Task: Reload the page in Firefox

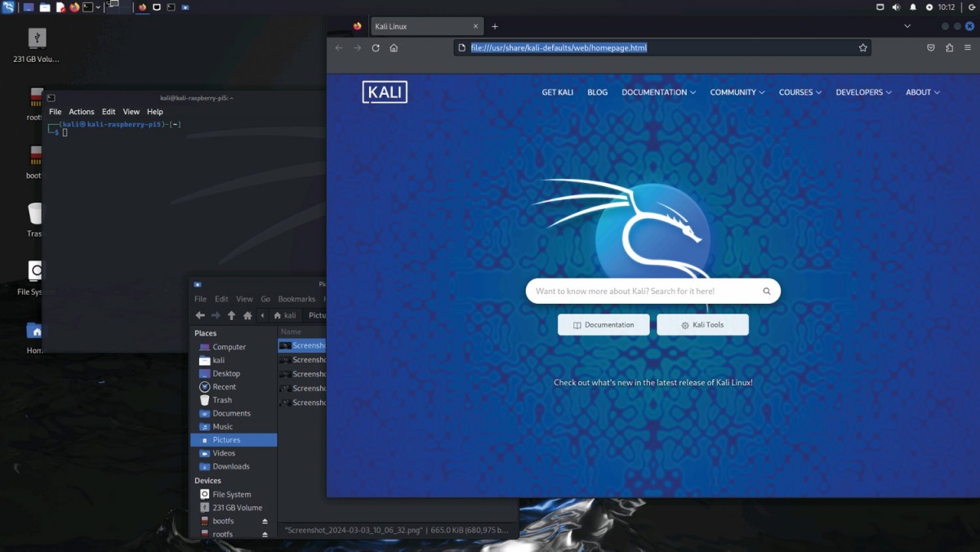Action: pos(376,48)
